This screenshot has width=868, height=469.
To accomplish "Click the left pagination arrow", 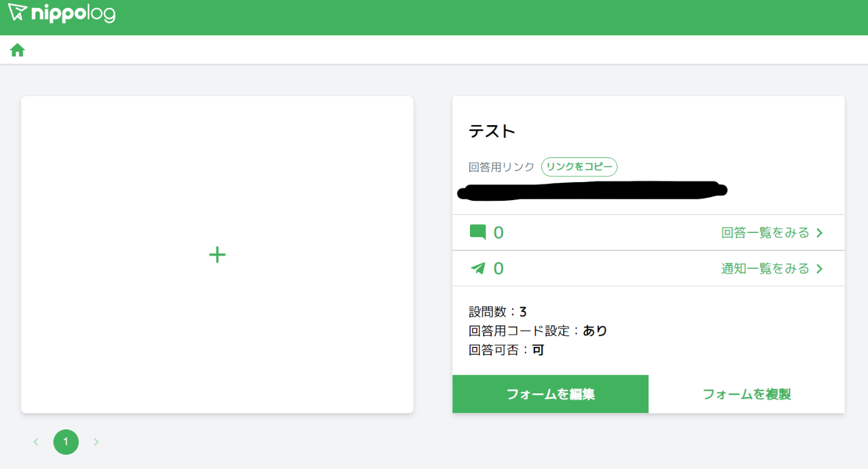I will (36, 442).
